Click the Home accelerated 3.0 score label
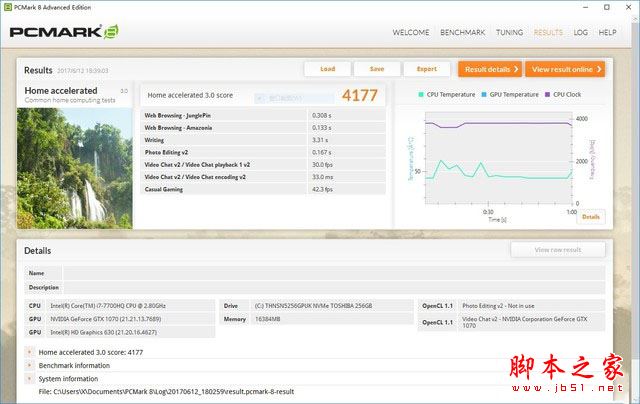The image size is (640, 404). pyautogui.click(x=190, y=95)
